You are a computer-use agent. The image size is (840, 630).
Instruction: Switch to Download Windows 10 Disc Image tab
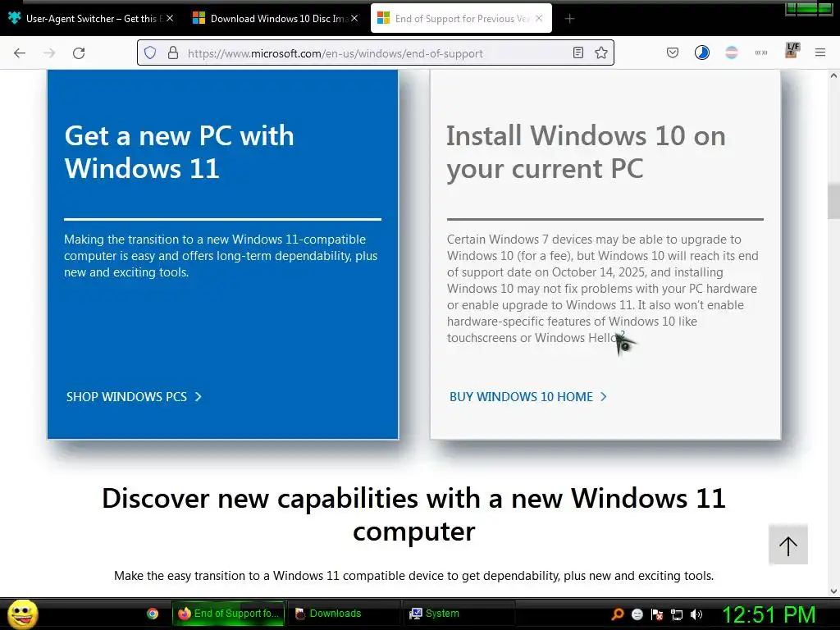[276, 18]
